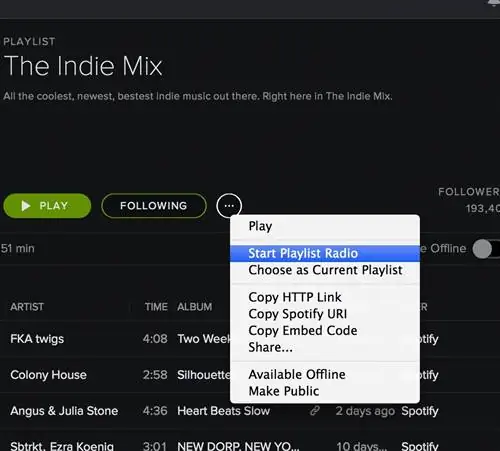This screenshot has height=451, width=500.
Task: Sort by the ARTIST column header
Action: click(x=27, y=307)
